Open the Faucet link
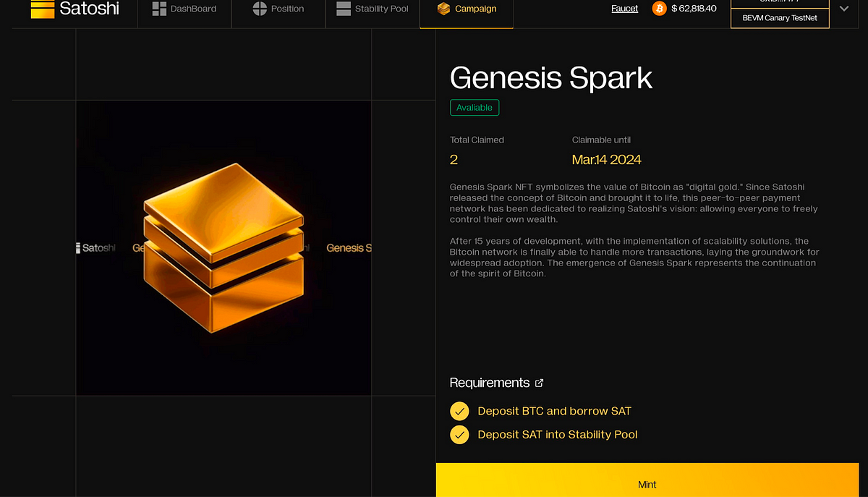 click(625, 9)
